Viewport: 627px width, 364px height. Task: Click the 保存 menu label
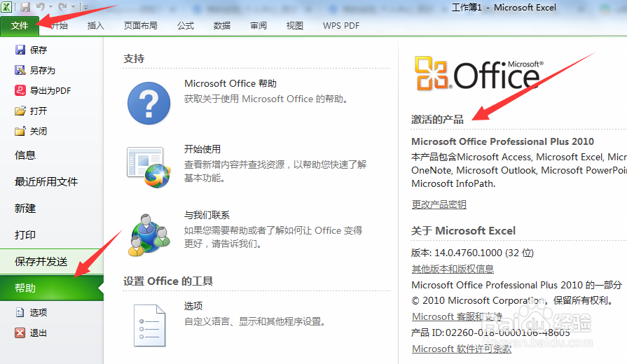(39, 50)
